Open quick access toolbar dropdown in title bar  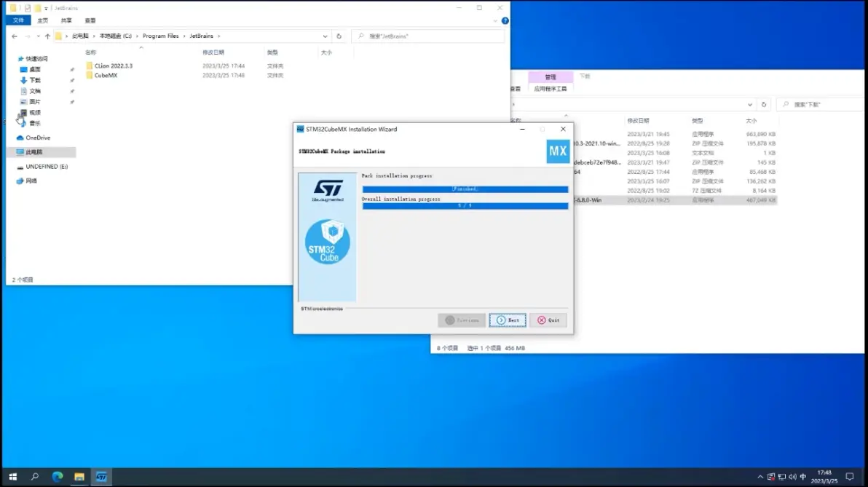(x=46, y=8)
